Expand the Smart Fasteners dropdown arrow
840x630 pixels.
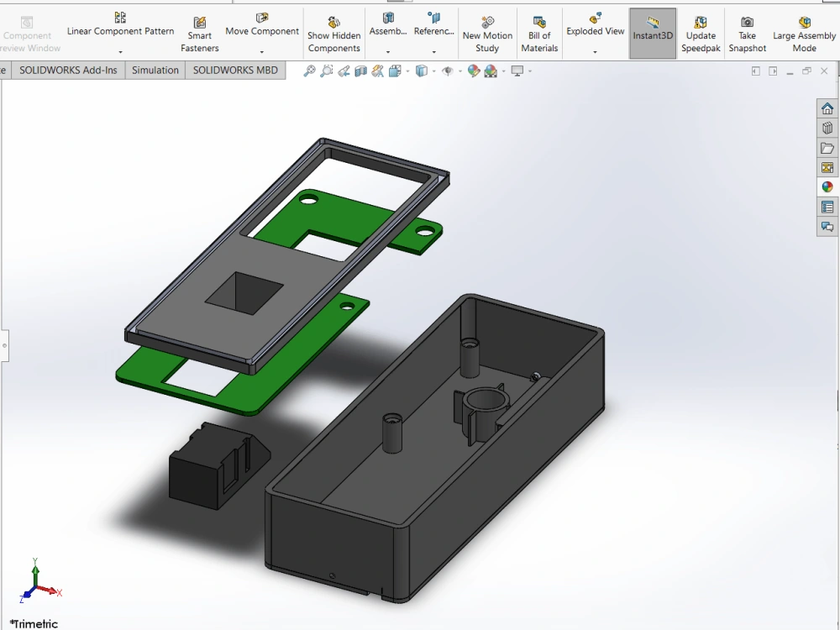click(x=199, y=52)
